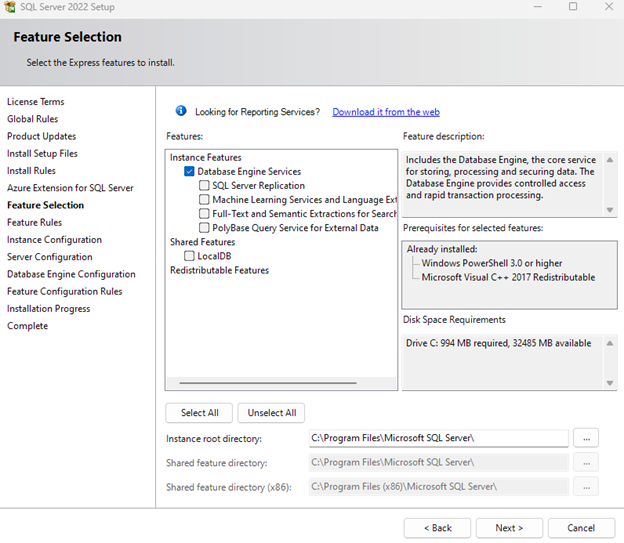
Task: Select Install Setup Files step
Action: 42,153
